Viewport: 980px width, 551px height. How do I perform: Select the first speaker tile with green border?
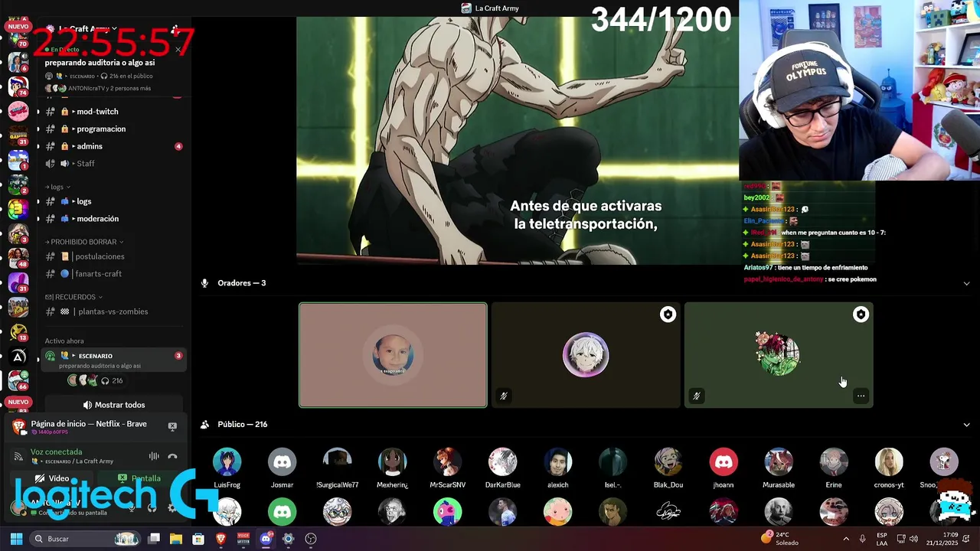(x=393, y=355)
